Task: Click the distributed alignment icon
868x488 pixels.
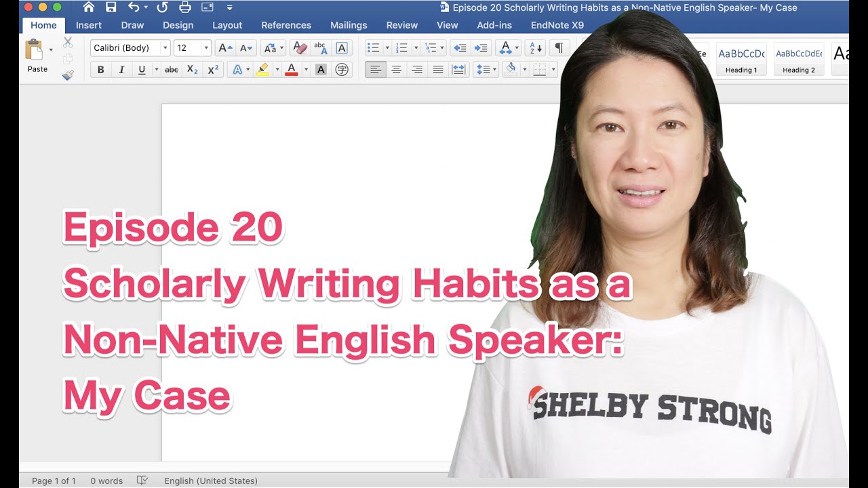Action: coord(459,69)
